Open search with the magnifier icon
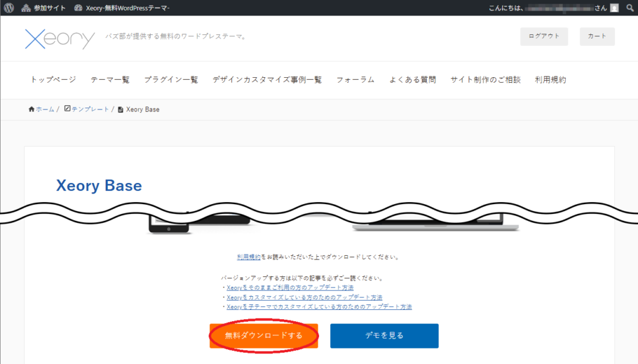Screen dimensions: 638x364 pos(629,8)
